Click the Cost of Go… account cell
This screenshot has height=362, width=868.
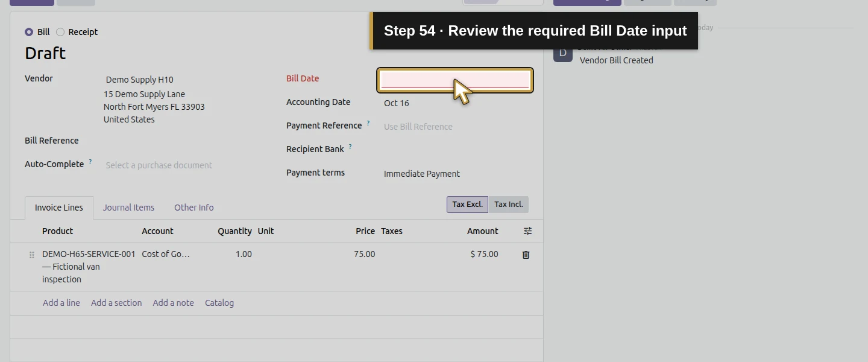tap(166, 254)
